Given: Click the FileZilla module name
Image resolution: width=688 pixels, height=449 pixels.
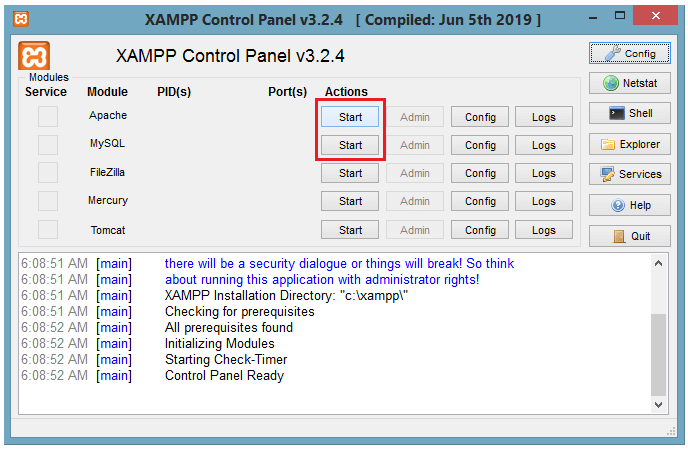Looking at the screenshot, I should (108, 172).
